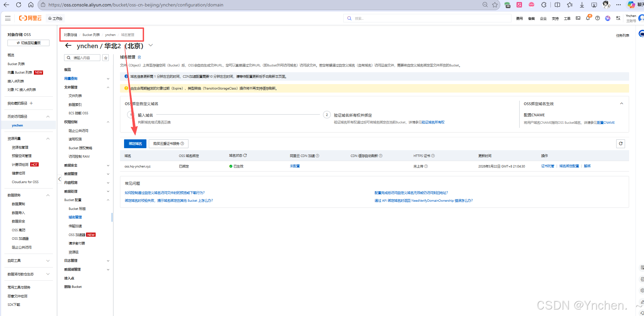644x316 pixels.
Task: Open 验证域名所有权 documentation link
Action: tap(433, 122)
